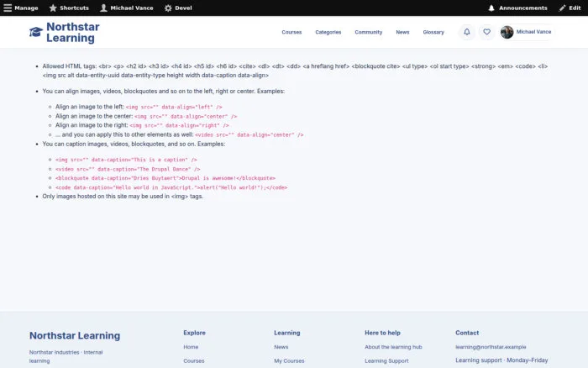Screen dimensions: 588x368
Task: Click the data-align="right" code example
Action: click(179, 126)
